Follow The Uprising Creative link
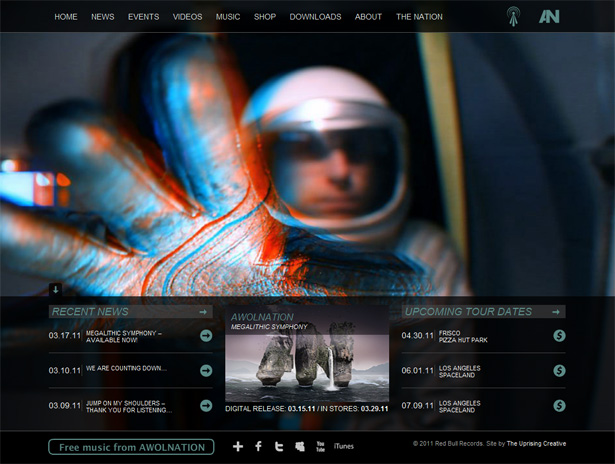 [536, 444]
